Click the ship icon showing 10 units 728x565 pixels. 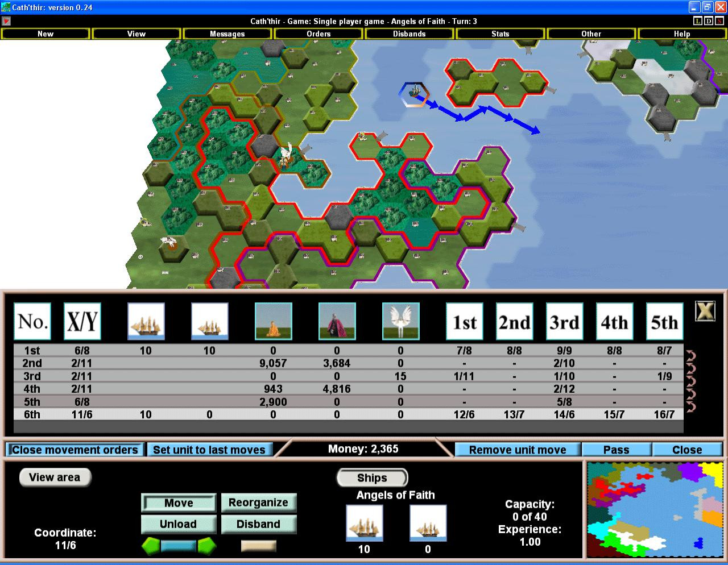365,523
